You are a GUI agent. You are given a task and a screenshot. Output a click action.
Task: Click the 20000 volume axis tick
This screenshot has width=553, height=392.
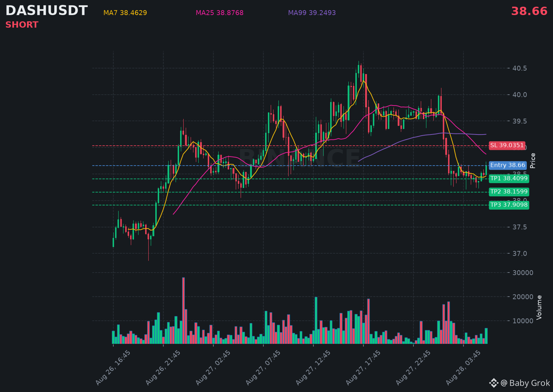[x=523, y=297]
